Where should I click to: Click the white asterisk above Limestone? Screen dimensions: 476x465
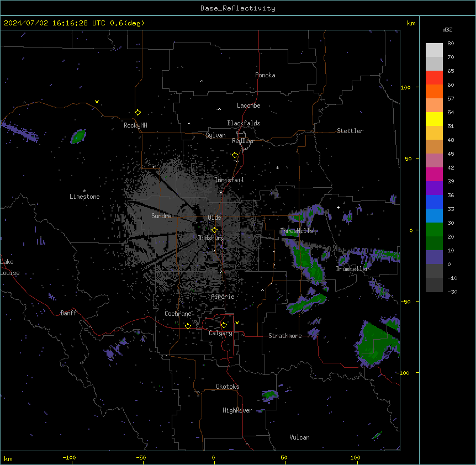tap(84, 191)
